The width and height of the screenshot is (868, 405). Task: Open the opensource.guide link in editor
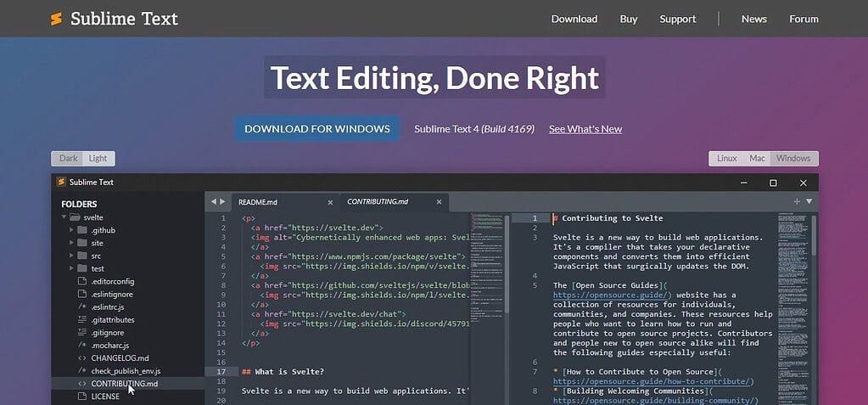[612, 295]
